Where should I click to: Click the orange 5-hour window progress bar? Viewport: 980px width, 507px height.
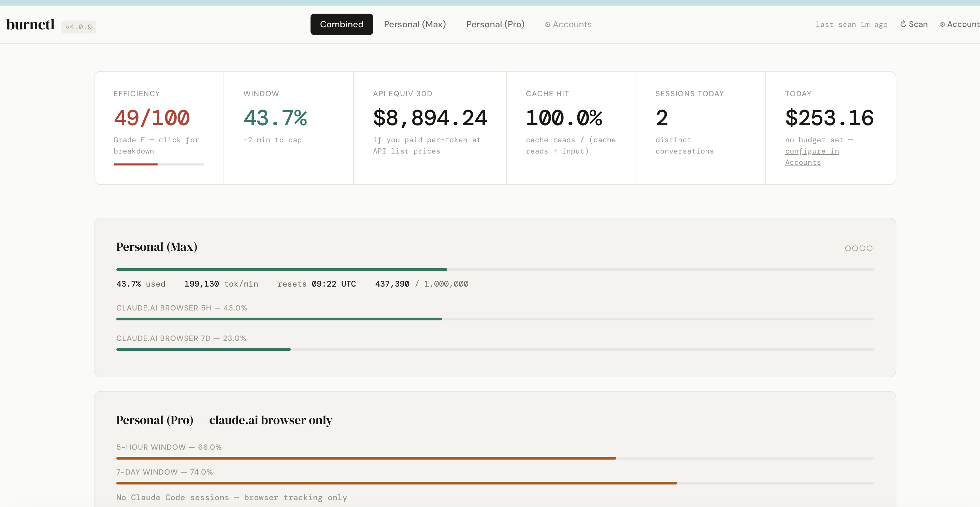point(495,458)
